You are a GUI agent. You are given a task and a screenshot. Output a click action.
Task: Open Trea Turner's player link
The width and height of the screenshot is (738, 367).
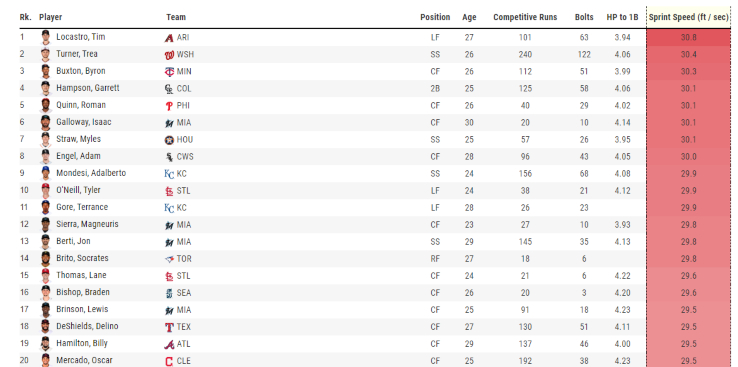click(x=77, y=54)
